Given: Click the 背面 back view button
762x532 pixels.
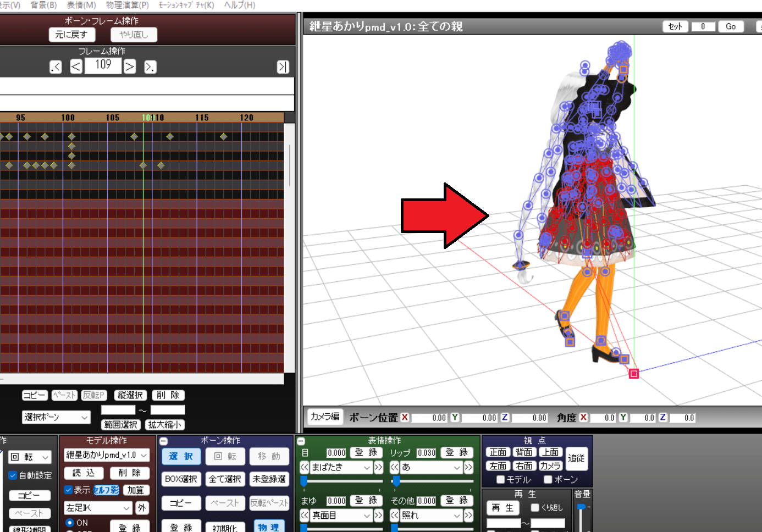Looking at the screenshot, I should [524, 452].
